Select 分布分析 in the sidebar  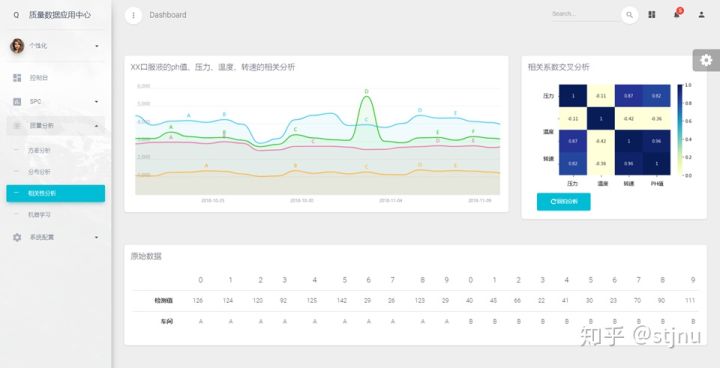click(x=39, y=172)
